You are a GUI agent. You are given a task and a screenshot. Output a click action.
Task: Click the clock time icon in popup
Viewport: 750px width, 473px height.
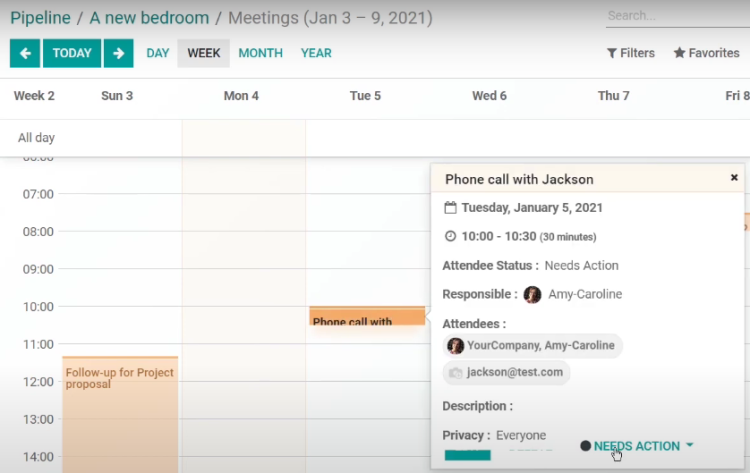pos(450,236)
